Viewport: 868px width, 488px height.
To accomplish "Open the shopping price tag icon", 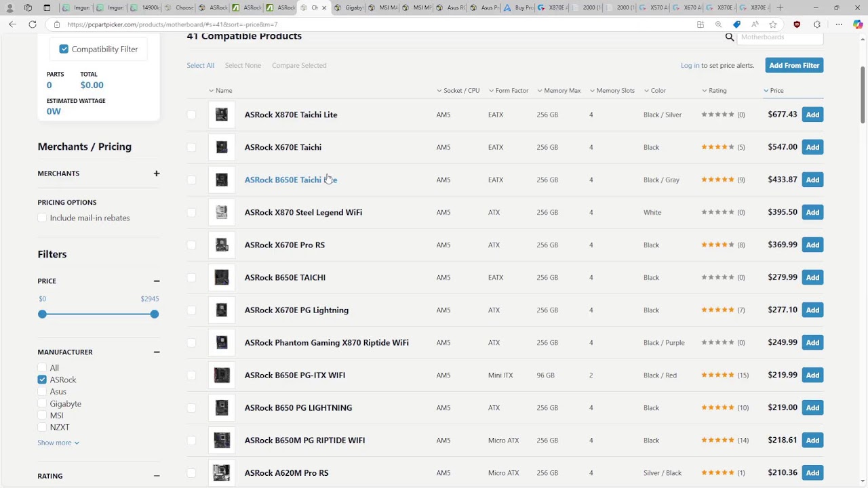I will coord(737,24).
